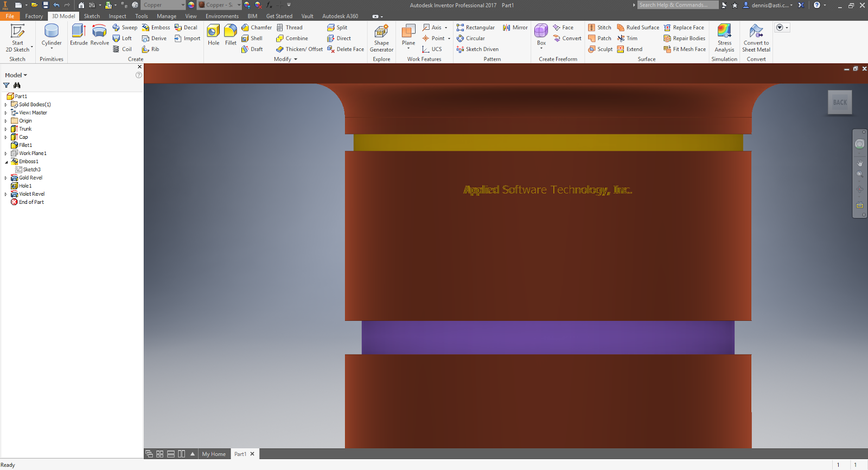Expand the Gold Revel node
Viewport: 868px width, 470px height.
[6, 178]
